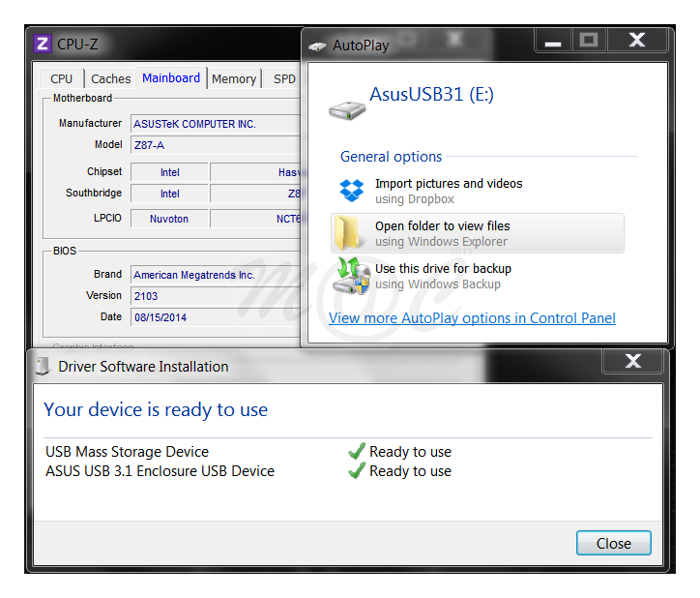Minimize the AutoPlay window
Image resolution: width=700 pixels, height=598 pixels.
pos(553,41)
